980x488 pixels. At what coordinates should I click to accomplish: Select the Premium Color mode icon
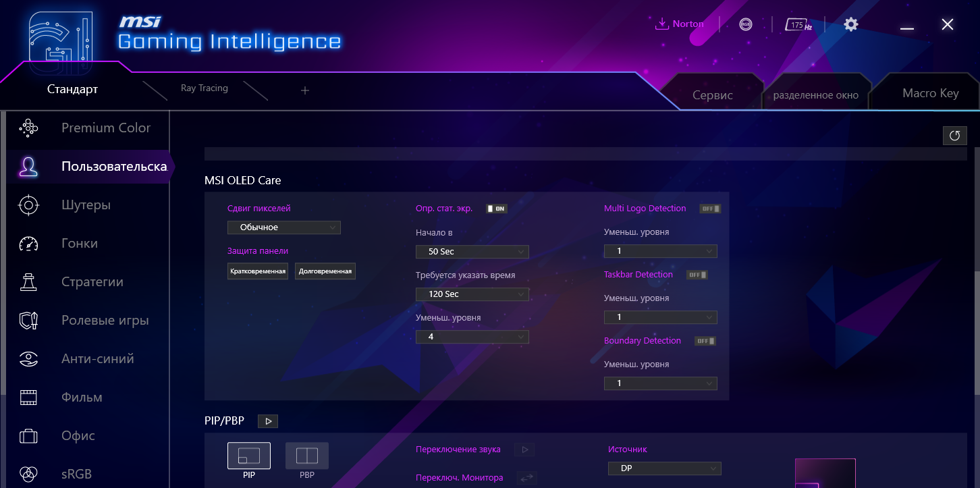28,128
